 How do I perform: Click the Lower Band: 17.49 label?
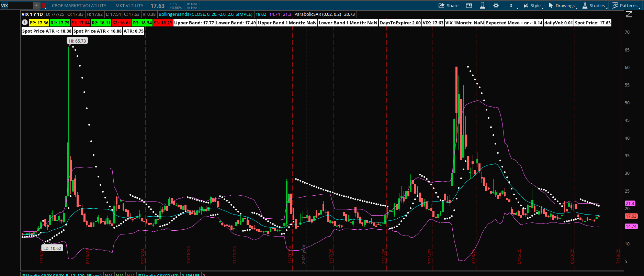236,23
